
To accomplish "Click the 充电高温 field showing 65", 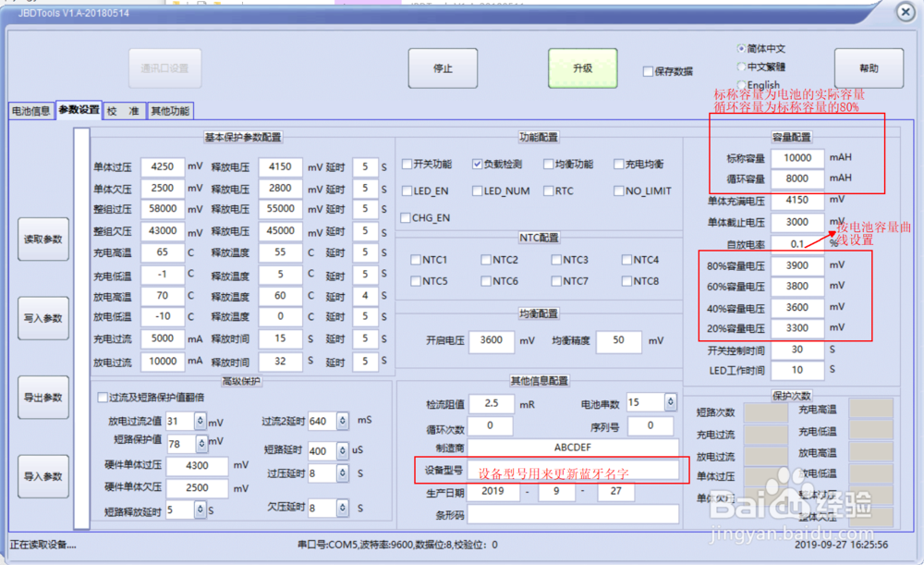I will coord(163,252).
